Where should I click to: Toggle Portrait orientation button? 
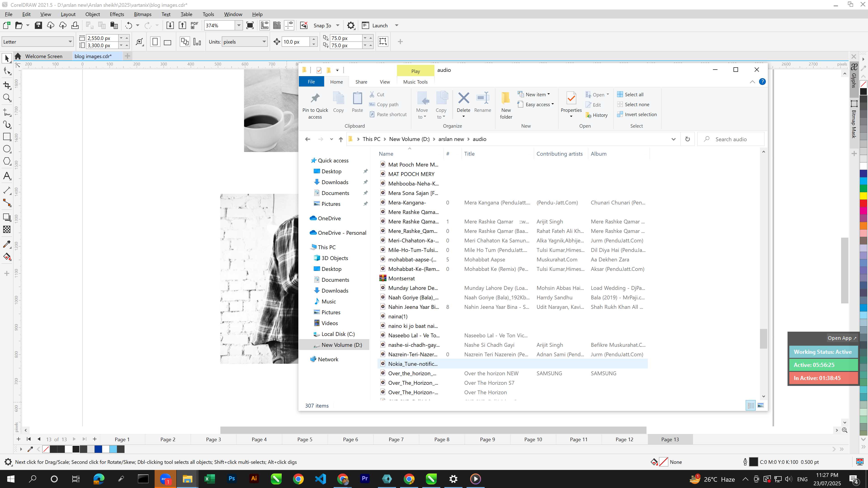(155, 42)
